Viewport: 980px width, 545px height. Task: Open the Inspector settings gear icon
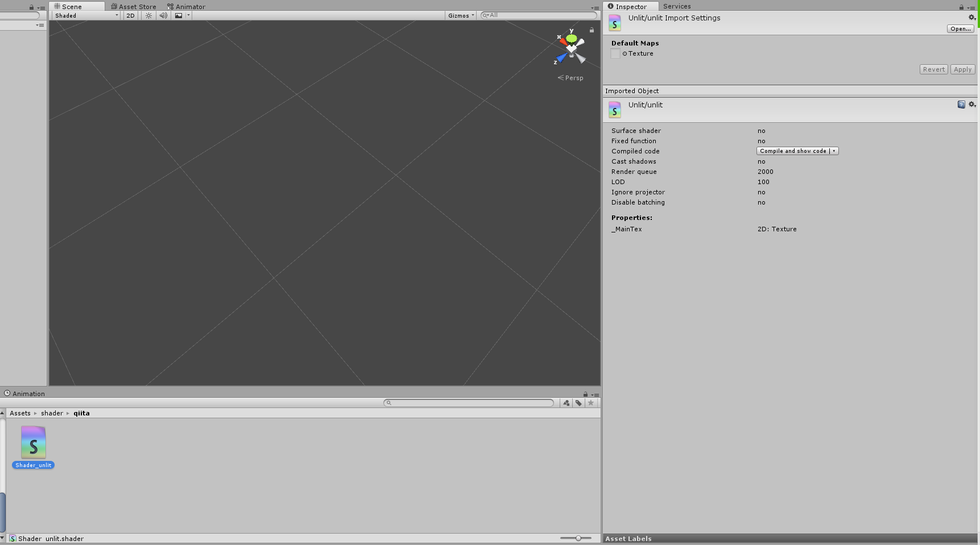pyautogui.click(x=972, y=17)
